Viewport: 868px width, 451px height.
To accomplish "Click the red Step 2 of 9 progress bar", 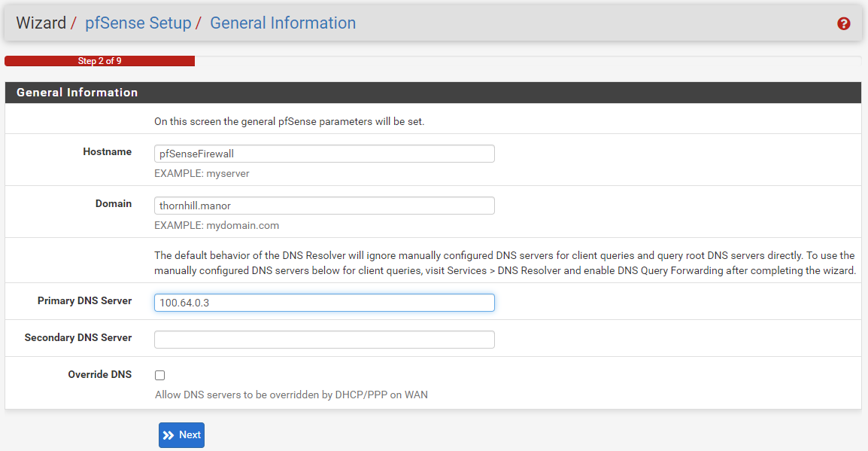I will (99, 61).
